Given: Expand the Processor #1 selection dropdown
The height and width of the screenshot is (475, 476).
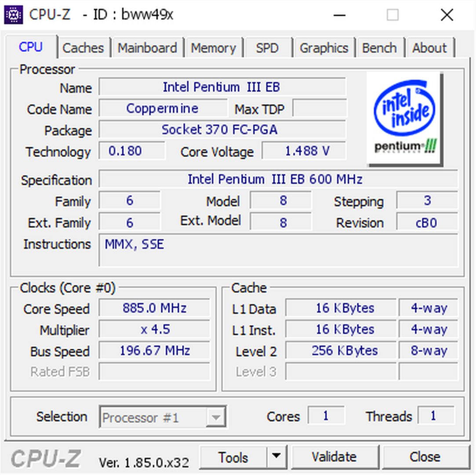Looking at the screenshot, I should click(x=215, y=417).
